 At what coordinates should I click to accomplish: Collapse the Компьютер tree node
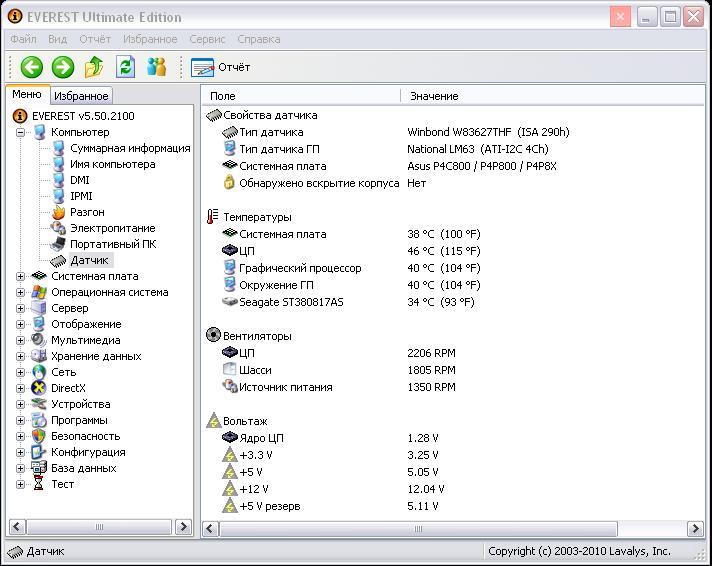(x=20, y=133)
